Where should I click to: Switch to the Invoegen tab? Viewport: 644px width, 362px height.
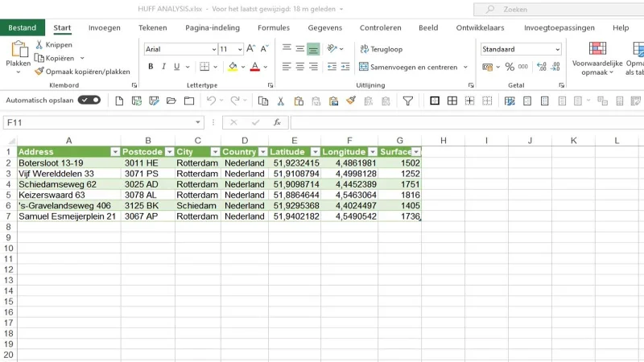pyautogui.click(x=105, y=27)
